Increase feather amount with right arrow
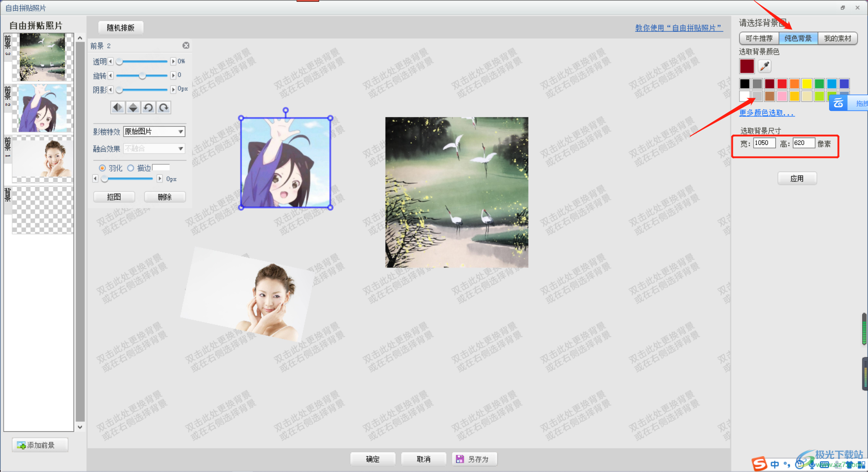The width and height of the screenshot is (868, 472). click(160, 179)
